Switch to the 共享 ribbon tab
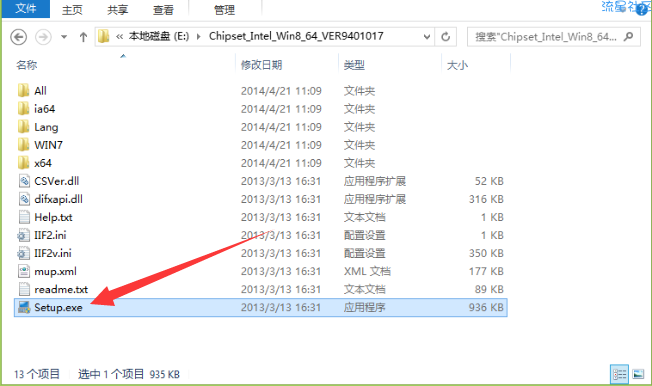The height and width of the screenshot is (386, 652). 117,10
